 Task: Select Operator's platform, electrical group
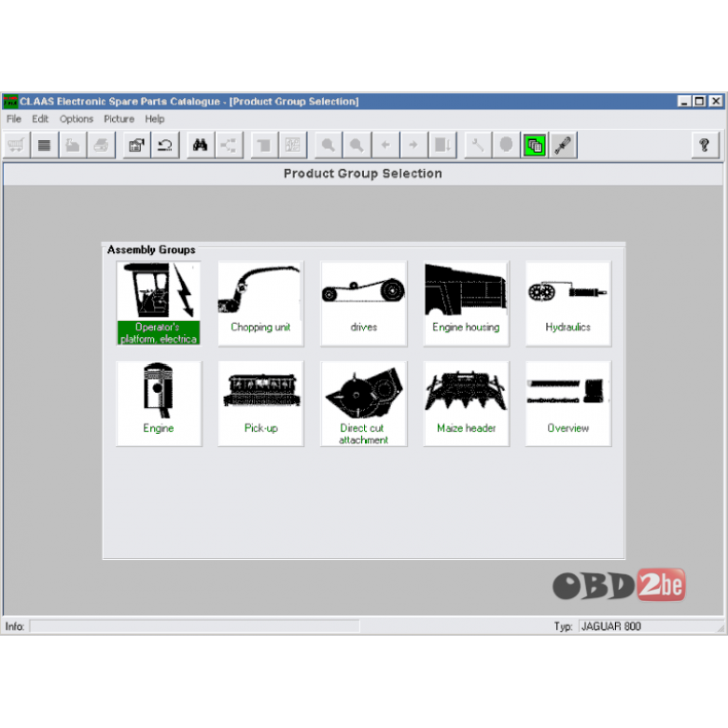(x=159, y=303)
